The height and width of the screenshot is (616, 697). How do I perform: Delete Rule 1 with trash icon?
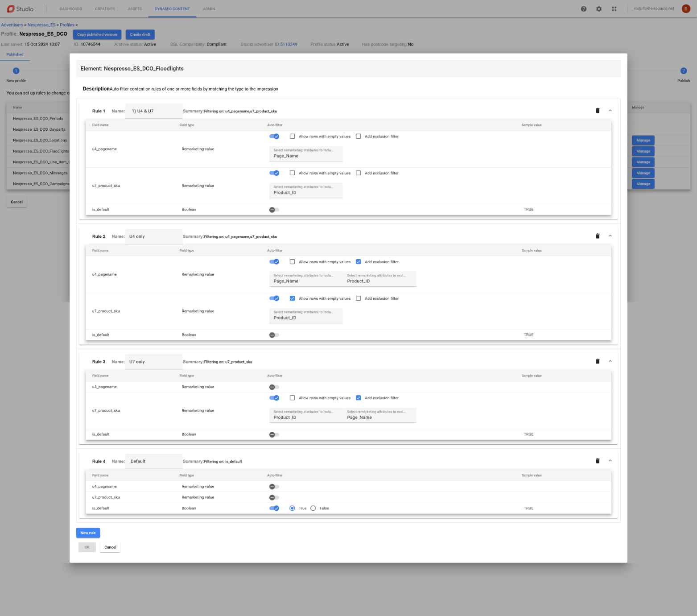(x=598, y=111)
